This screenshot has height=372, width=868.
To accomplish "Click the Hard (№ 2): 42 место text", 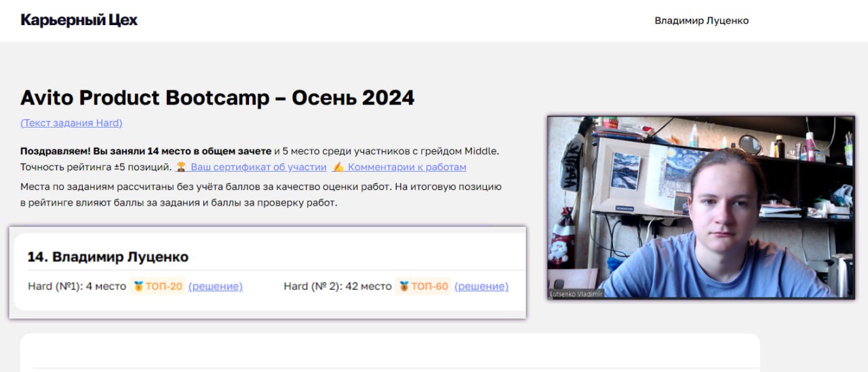I will [338, 286].
